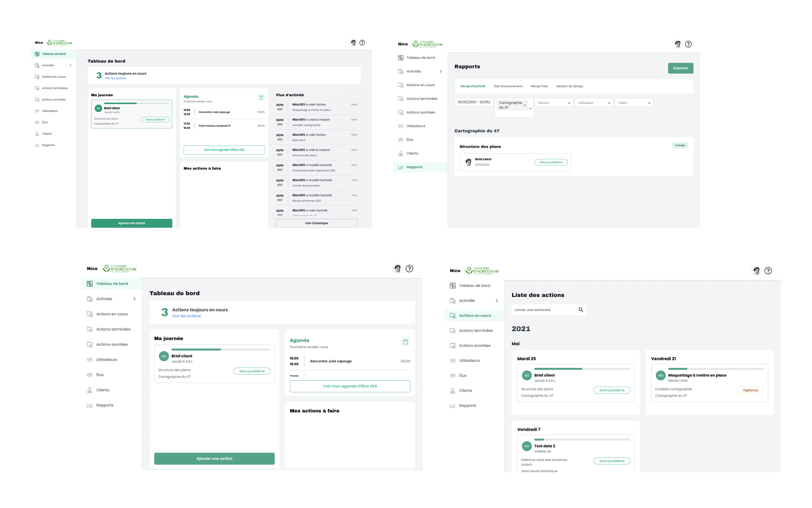Click ND avatar on Test date 2 card
Viewport: 812px width, 508px height.
tap(527, 446)
